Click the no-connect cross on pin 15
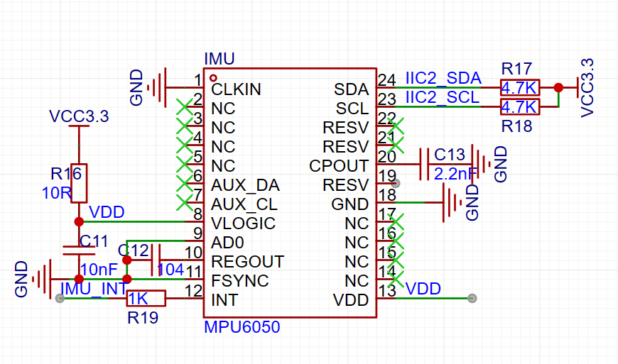 (x=396, y=260)
